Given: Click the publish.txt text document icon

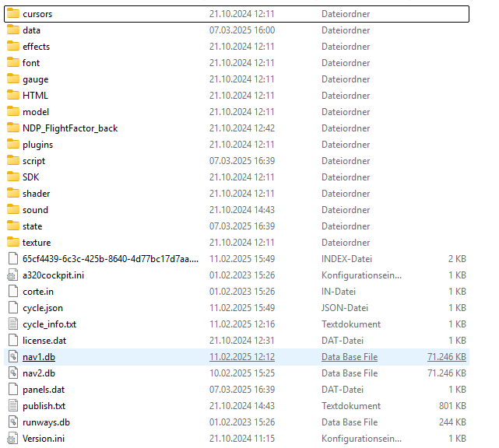Looking at the screenshot, I should pos(13,406).
